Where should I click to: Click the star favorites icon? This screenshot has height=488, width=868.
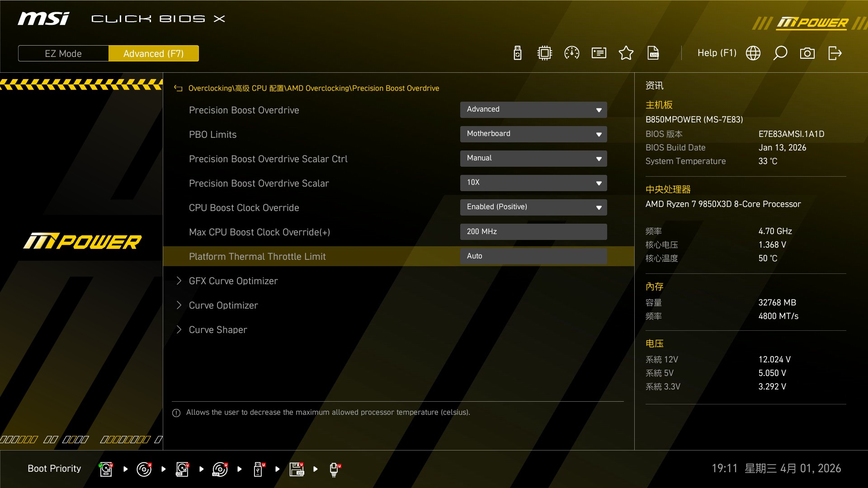click(626, 53)
